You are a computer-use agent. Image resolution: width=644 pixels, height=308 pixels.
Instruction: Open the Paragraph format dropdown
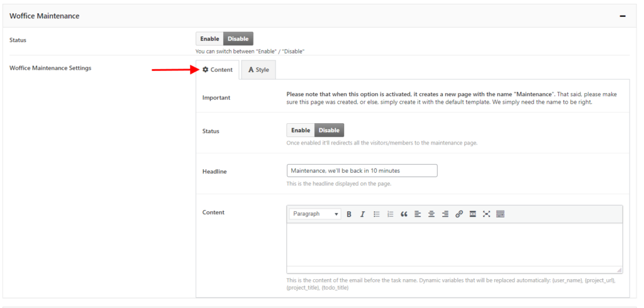(315, 214)
